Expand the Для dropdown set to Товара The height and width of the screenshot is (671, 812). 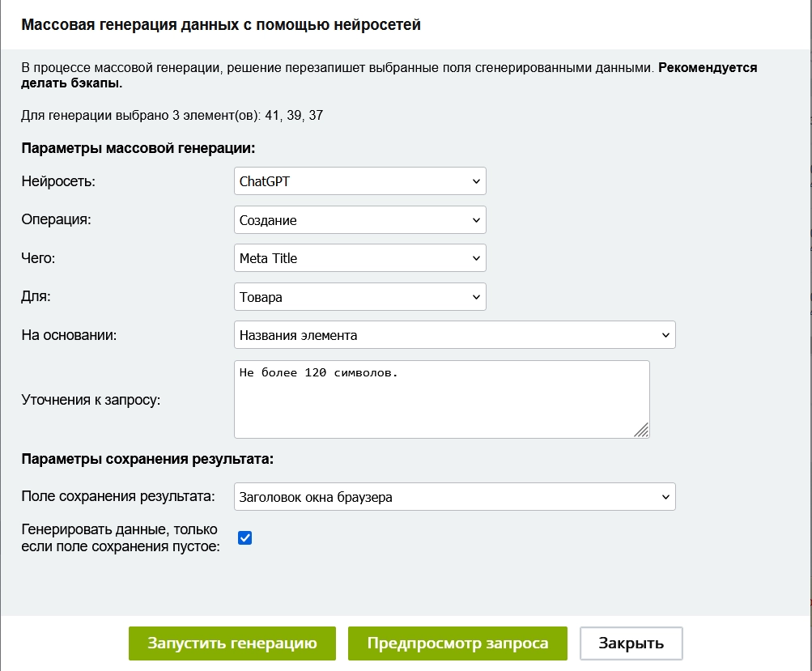359,297
